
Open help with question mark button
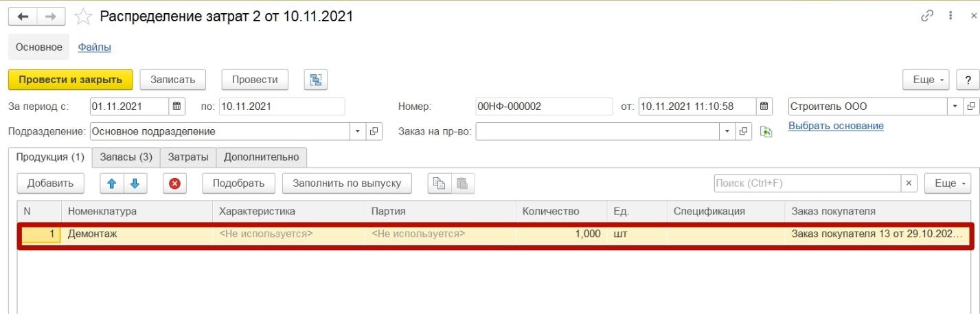pos(968,80)
